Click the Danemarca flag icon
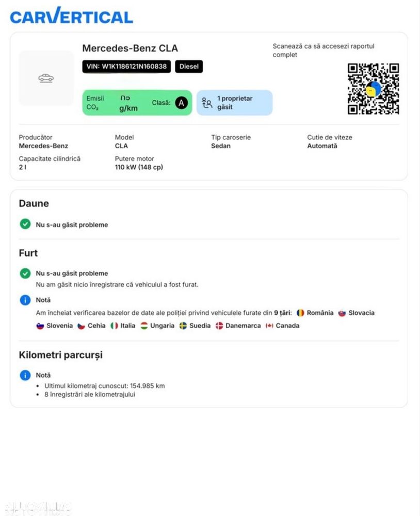 [x=219, y=326]
